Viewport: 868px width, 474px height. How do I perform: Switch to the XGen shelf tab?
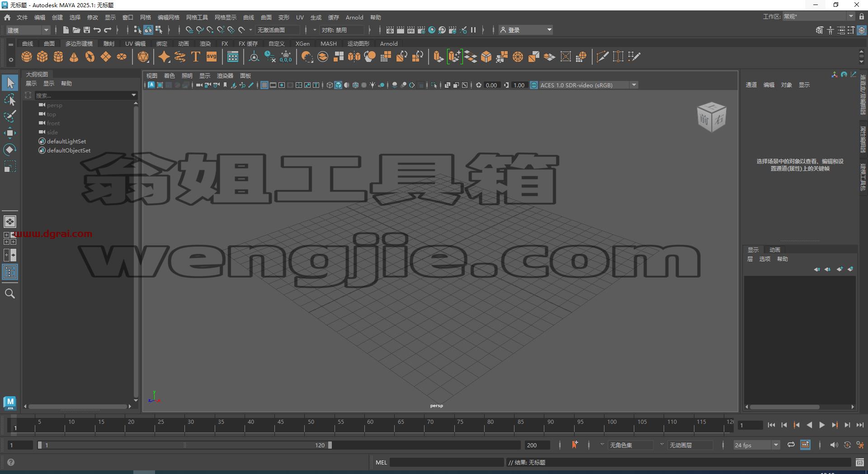coord(302,44)
